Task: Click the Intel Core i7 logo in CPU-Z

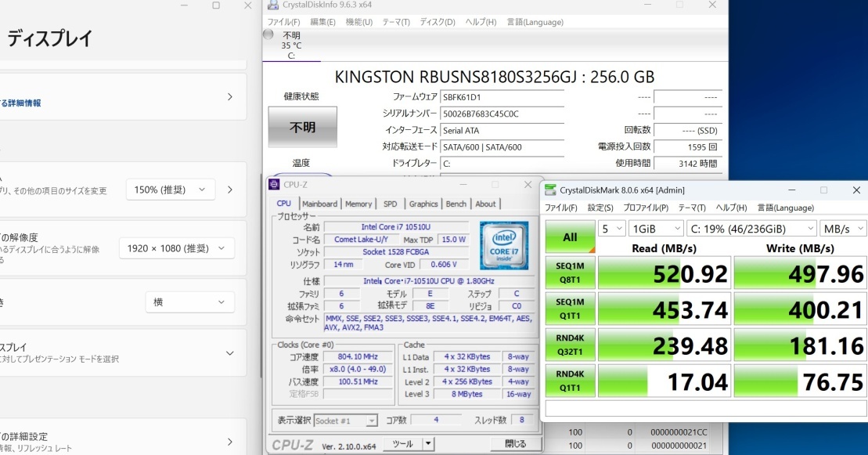Action: 504,245
